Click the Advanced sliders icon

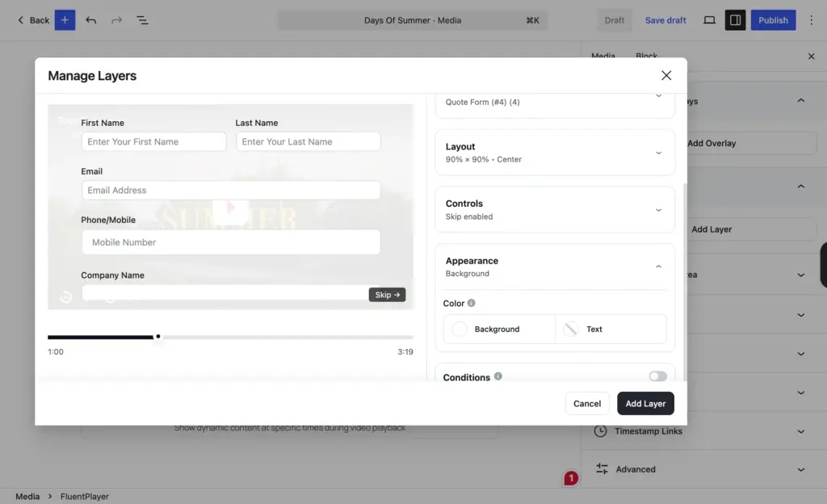[x=602, y=468]
